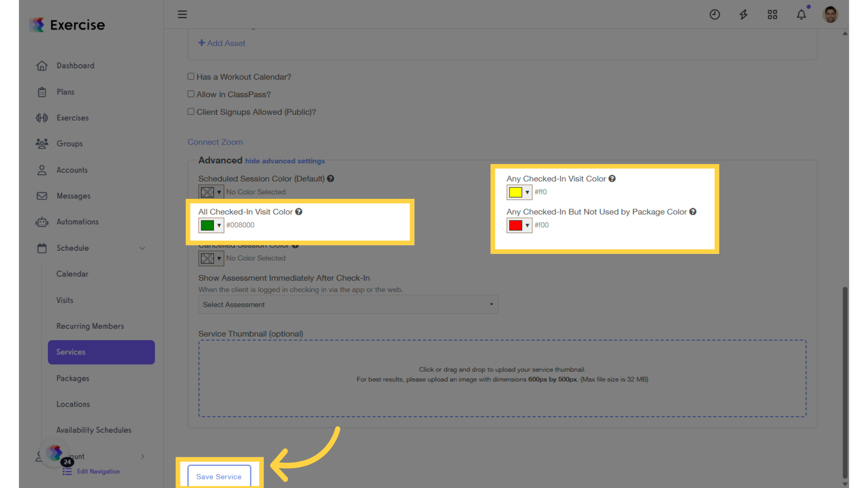868x488 pixels.
Task: Click the empty Cancelled Session color swatch
Action: 208,258
